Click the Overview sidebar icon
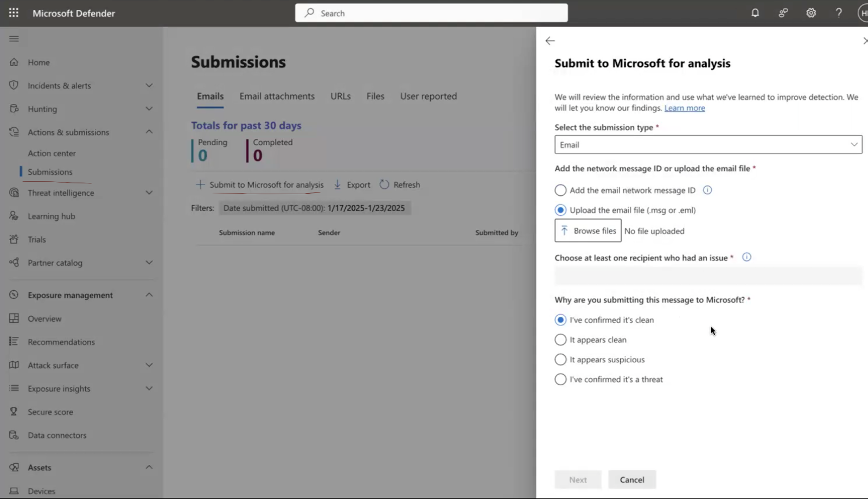Viewport: 868px width, 499px height. coord(14,318)
